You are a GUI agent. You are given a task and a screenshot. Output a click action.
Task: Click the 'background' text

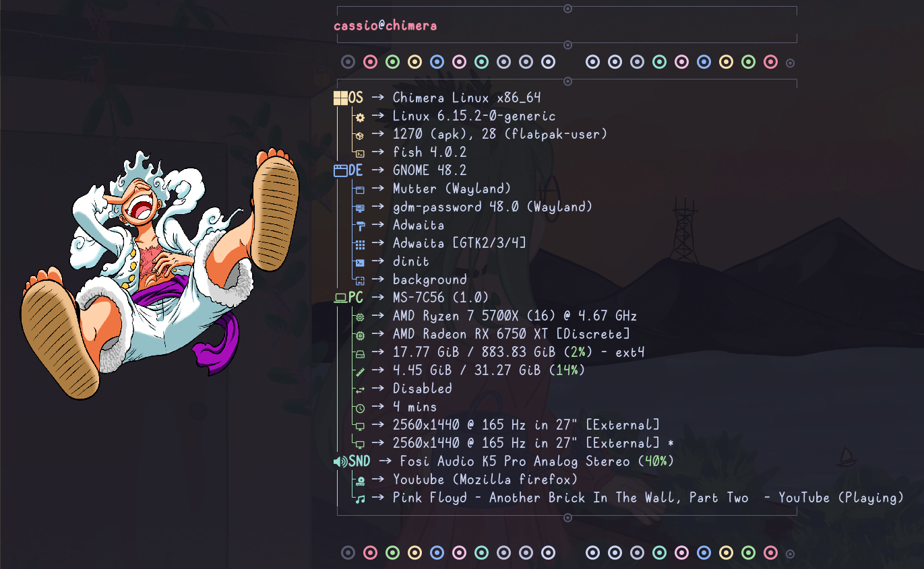click(x=430, y=280)
